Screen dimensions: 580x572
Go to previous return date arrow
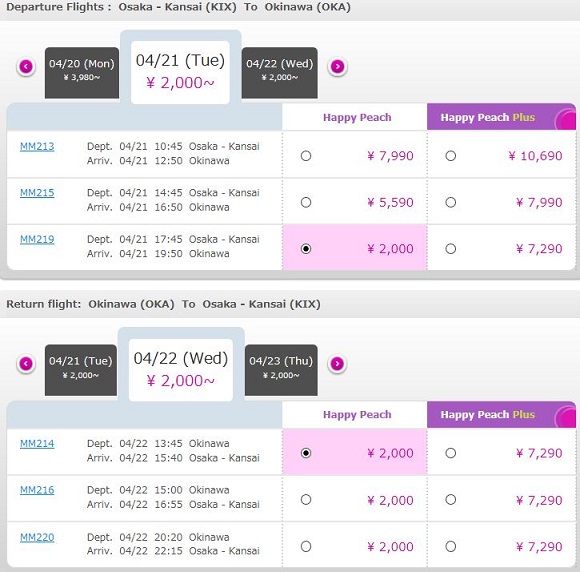click(26, 364)
